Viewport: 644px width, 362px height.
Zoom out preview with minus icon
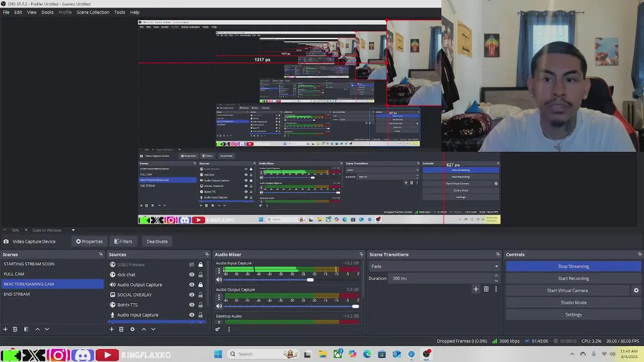click(5, 230)
